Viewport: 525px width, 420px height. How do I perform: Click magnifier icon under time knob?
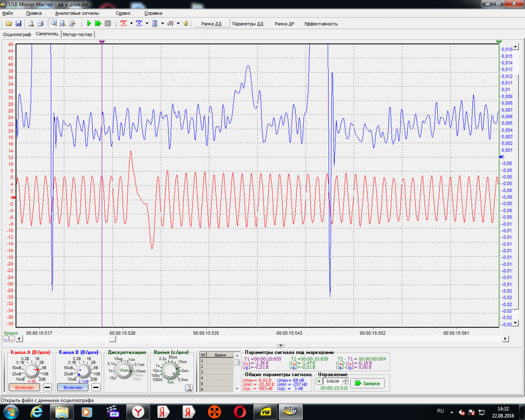pos(189,387)
